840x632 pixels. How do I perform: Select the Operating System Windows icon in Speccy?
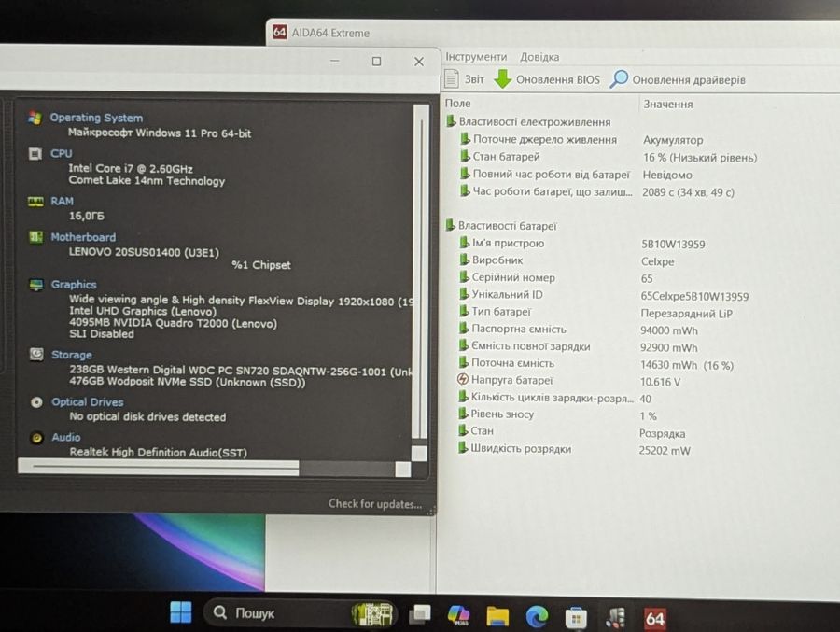35,118
